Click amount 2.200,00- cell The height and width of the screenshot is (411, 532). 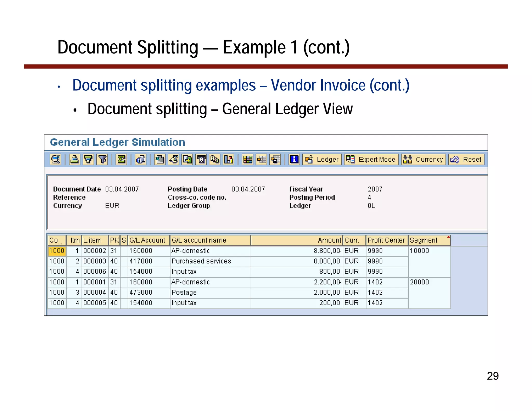coord(297,282)
